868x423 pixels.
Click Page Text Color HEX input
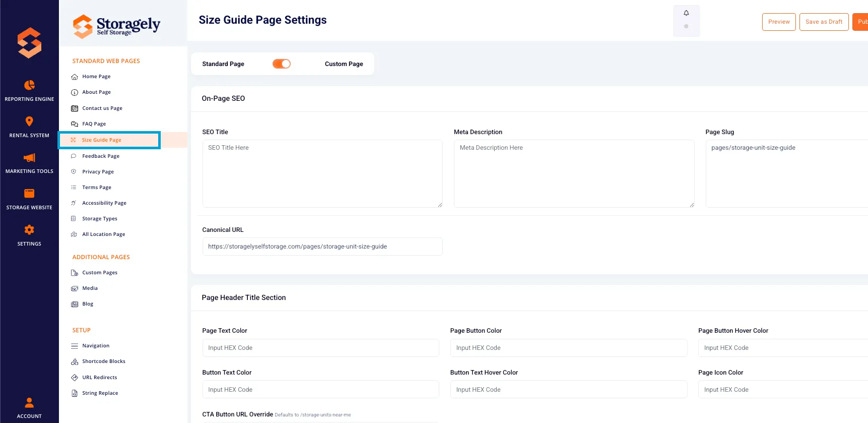[x=320, y=348]
